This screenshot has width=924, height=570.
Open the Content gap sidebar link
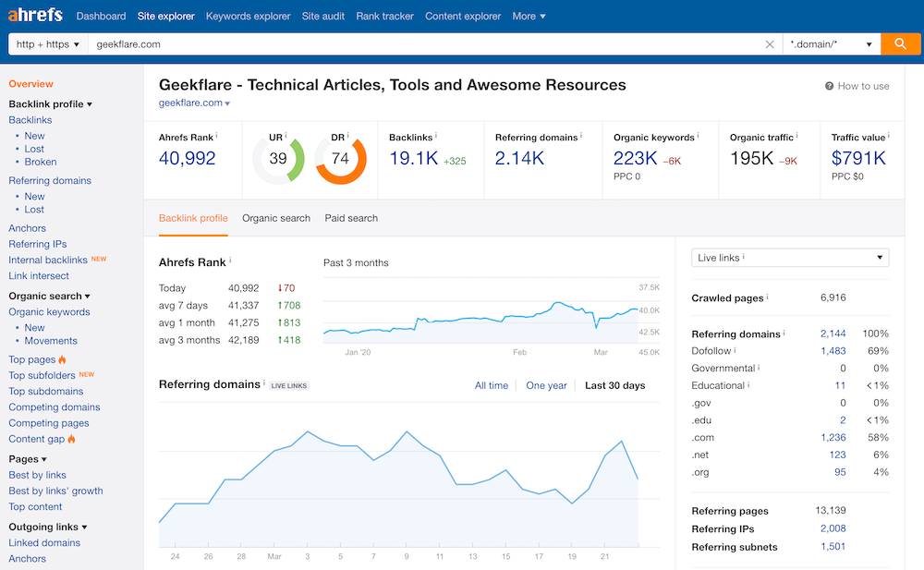(37, 439)
